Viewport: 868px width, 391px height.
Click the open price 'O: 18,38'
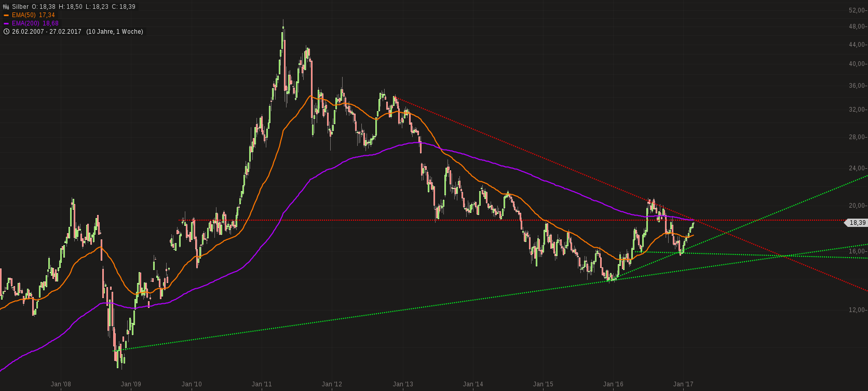point(44,7)
